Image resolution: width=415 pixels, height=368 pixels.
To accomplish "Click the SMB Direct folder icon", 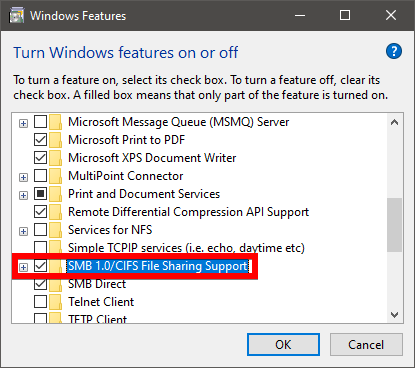I will [55, 285].
